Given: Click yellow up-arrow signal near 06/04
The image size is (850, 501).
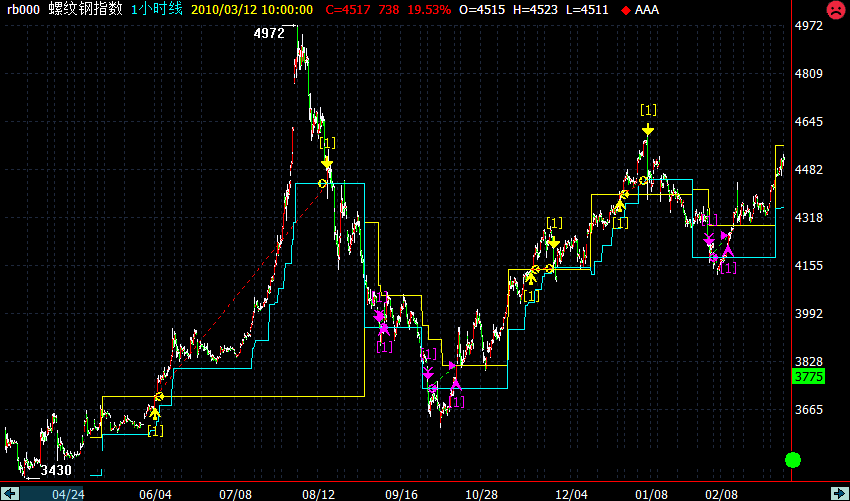Looking at the screenshot, I should coord(155,410).
